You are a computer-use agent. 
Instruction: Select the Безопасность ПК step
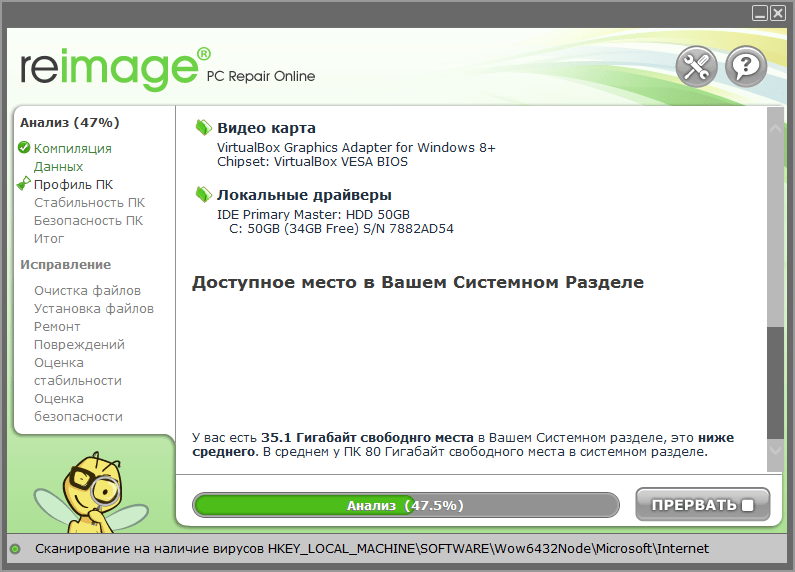coord(88,221)
